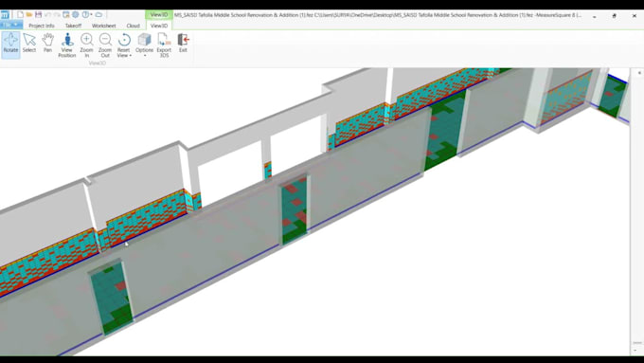Open the help question mark dropdown
Image resolution: width=644 pixels, height=363 pixels.
87,15
